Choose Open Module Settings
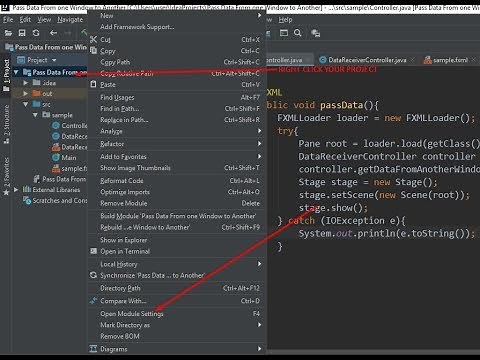 point(177,314)
